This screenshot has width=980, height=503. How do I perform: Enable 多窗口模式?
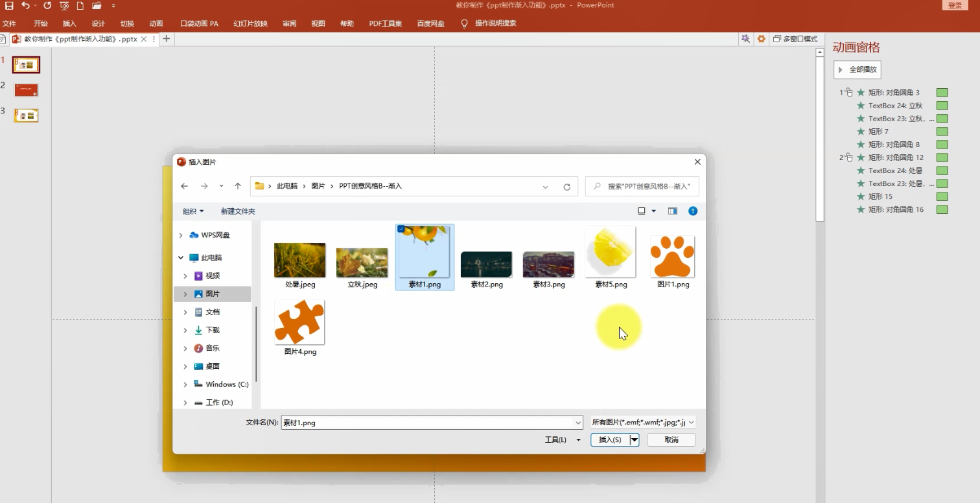pyautogui.click(x=795, y=39)
